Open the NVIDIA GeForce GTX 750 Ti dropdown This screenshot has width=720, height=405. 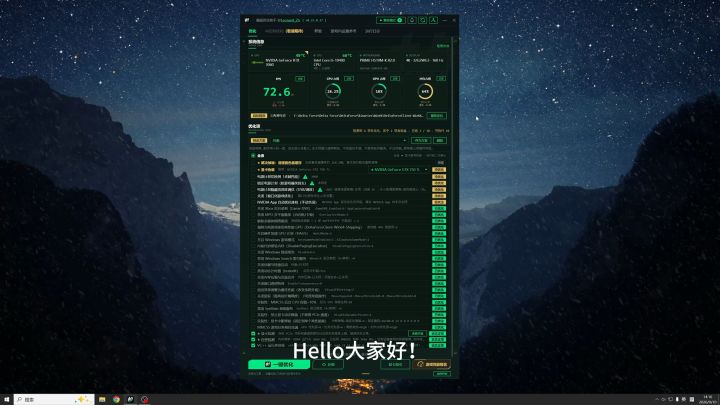(399, 169)
